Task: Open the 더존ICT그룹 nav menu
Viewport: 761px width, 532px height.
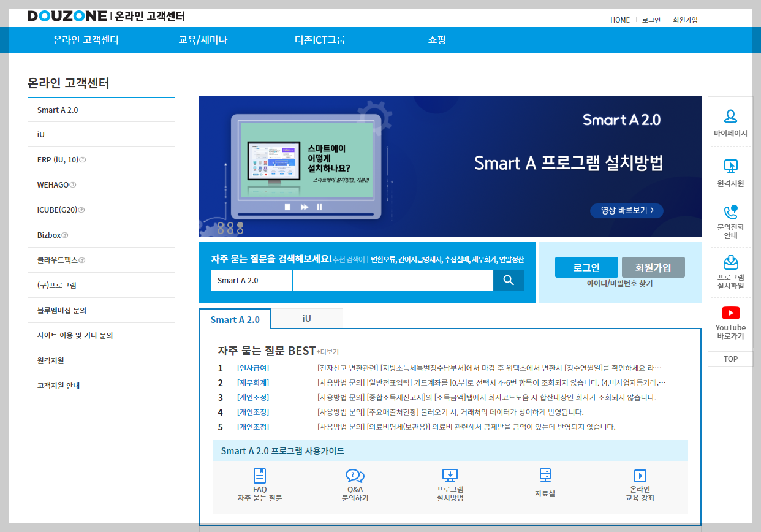Action: (320, 40)
